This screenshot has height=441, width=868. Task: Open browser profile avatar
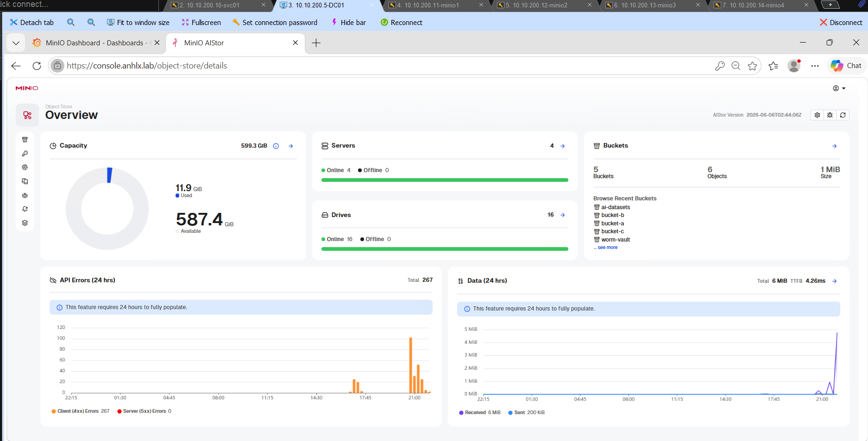[x=794, y=66]
